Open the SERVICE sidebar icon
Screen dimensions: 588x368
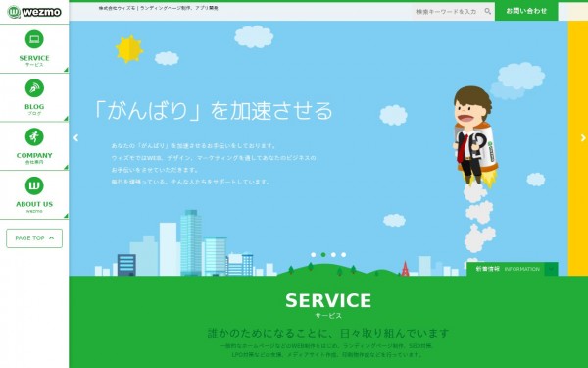(x=34, y=39)
